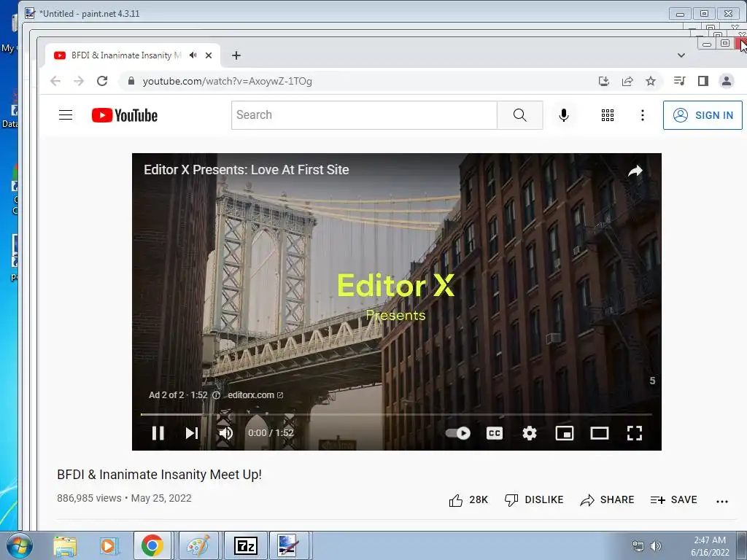The image size is (747, 560).
Task: Open the YouTube hamburger guide menu
Action: click(x=66, y=115)
